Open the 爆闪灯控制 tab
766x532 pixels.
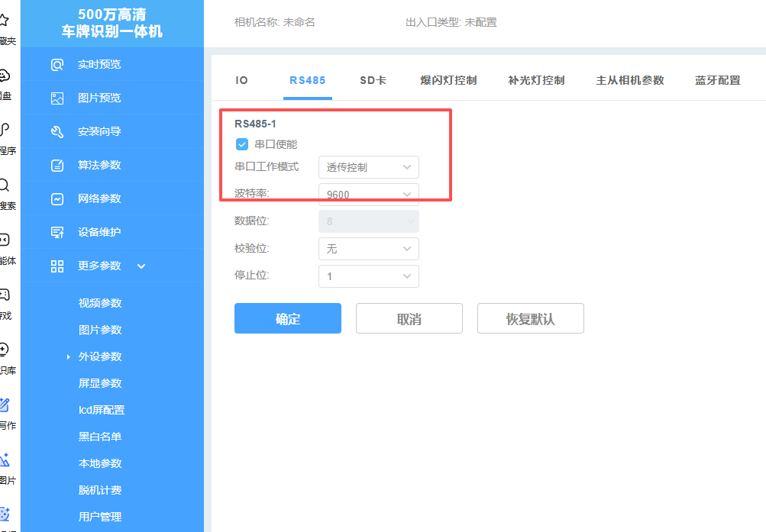(448, 81)
